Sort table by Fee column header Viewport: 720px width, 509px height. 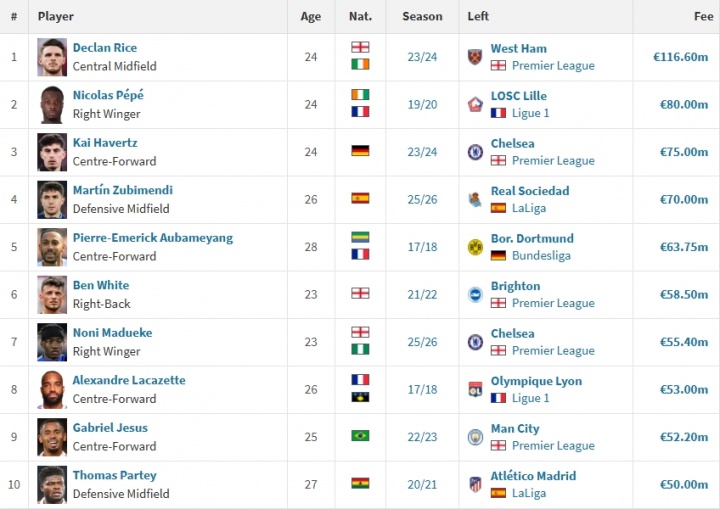[703, 16]
